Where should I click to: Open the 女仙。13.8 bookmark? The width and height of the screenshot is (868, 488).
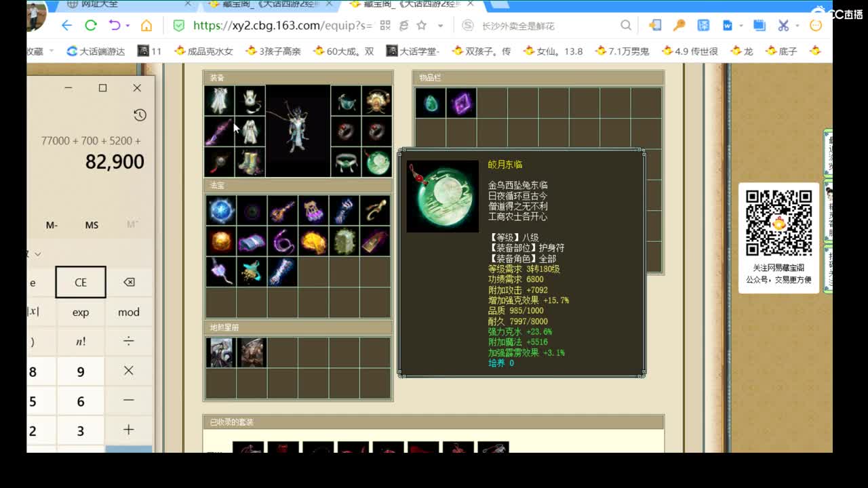click(553, 51)
